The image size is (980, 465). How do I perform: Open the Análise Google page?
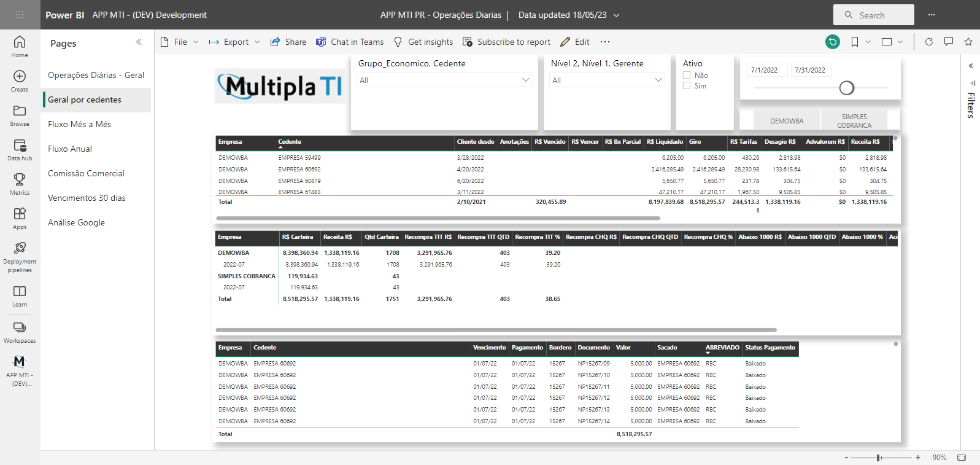[x=96, y=222]
